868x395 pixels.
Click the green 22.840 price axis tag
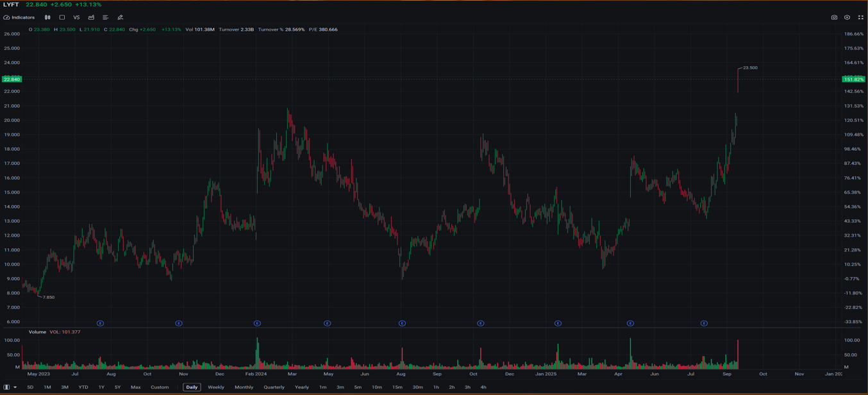pyautogui.click(x=12, y=80)
